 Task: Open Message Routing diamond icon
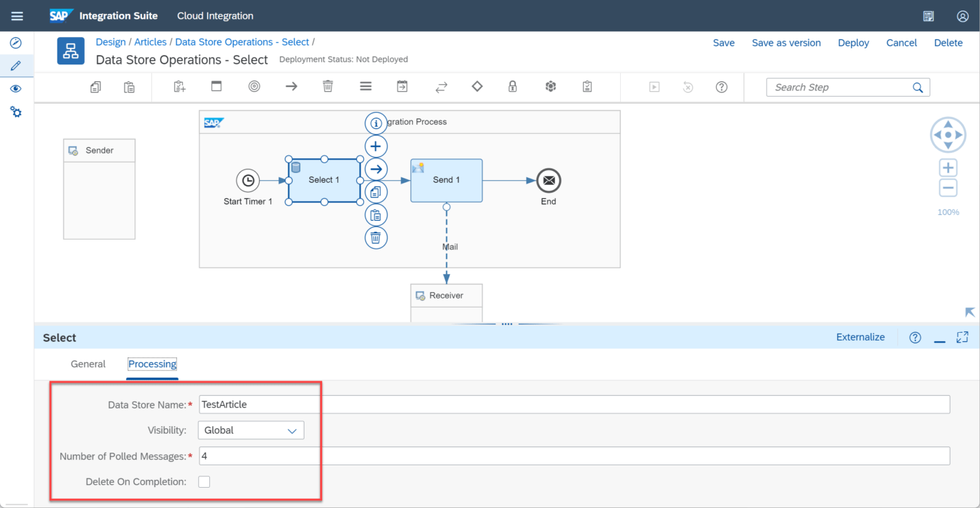click(x=477, y=87)
